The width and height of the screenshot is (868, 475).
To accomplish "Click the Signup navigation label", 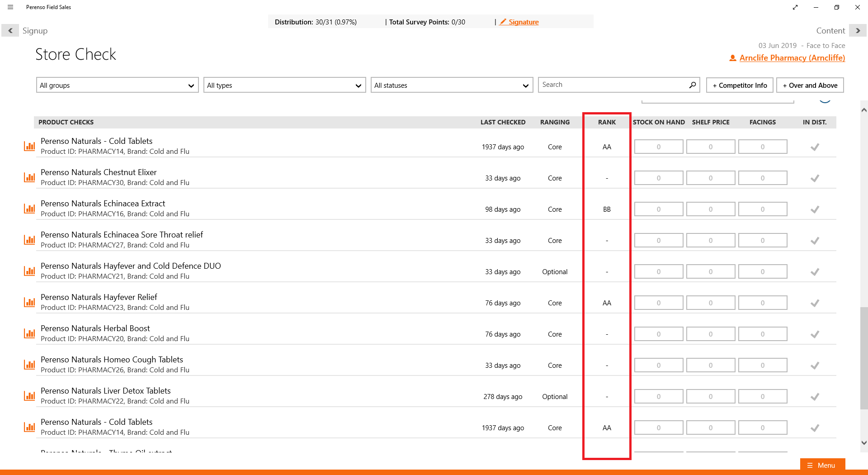I will (x=35, y=31).
